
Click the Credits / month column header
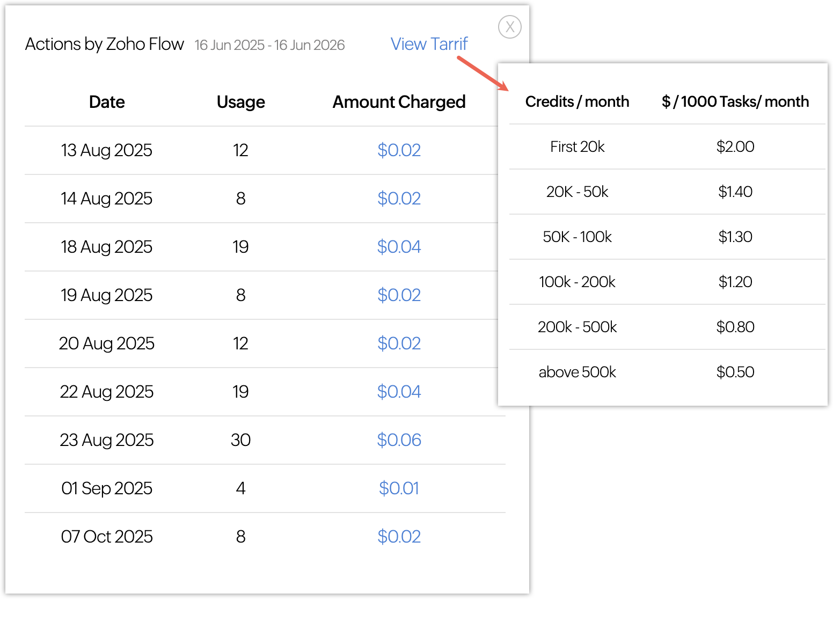point(577,101)
